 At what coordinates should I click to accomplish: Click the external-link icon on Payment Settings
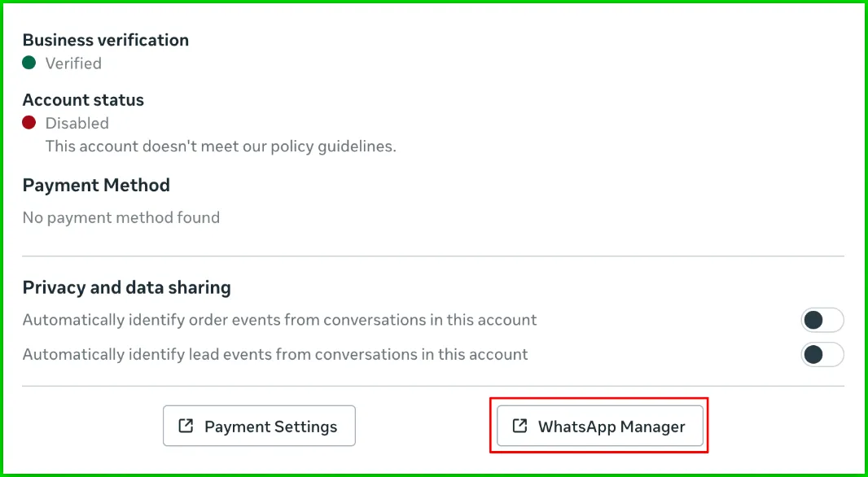[186, 426]
